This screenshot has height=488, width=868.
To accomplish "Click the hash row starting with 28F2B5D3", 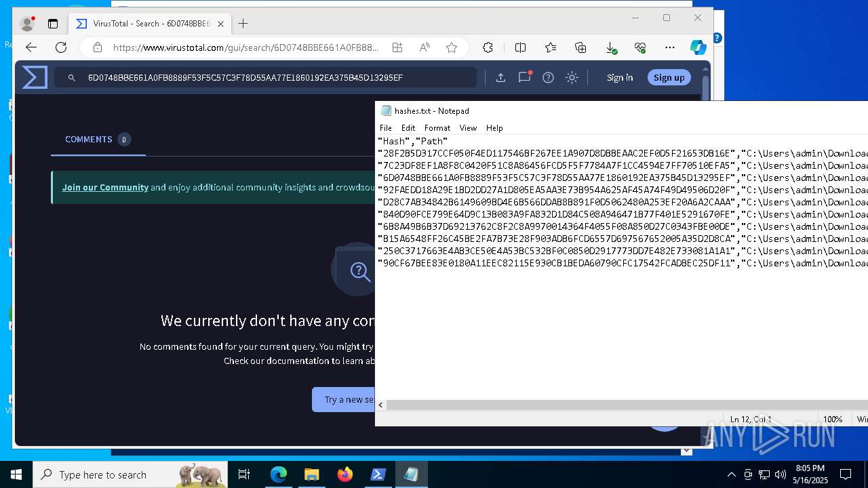I will coord(623,153).
